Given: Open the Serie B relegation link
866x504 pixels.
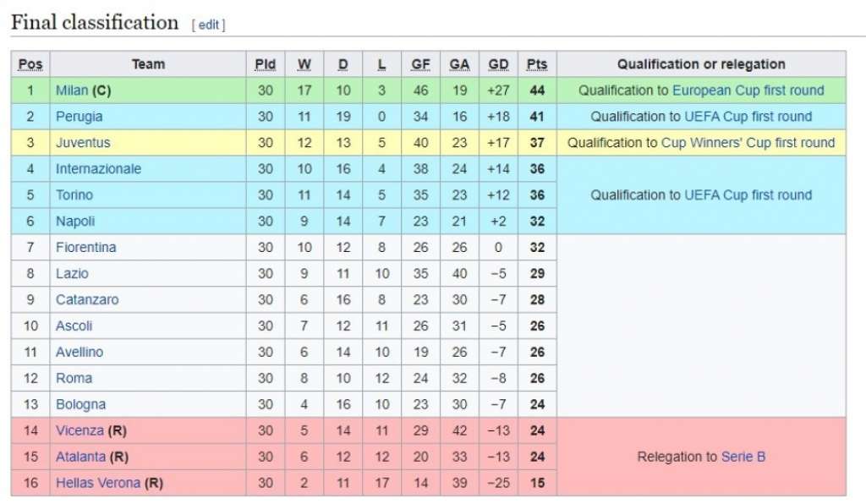Looking at the screenshot, I should (x=743, y=457).
